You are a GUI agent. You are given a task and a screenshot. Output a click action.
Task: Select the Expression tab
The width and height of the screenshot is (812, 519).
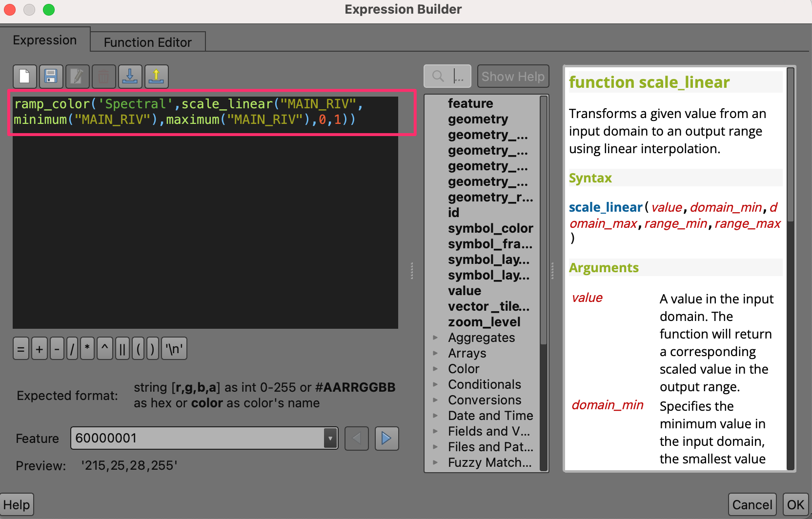point(45,40)
